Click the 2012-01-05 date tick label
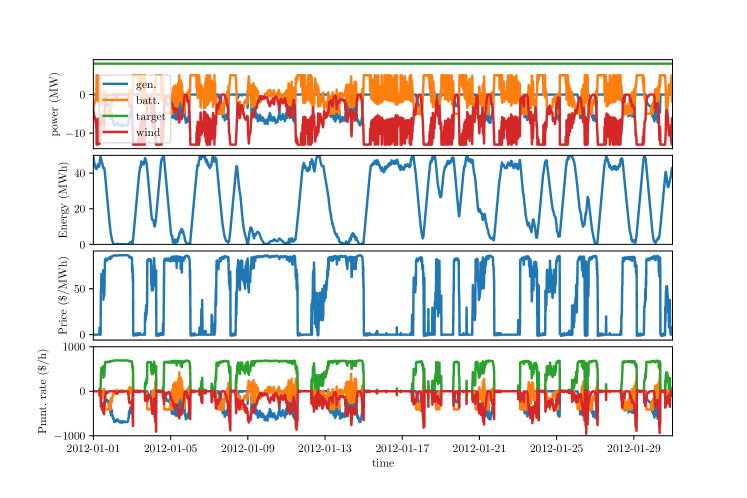 (171, 448)
